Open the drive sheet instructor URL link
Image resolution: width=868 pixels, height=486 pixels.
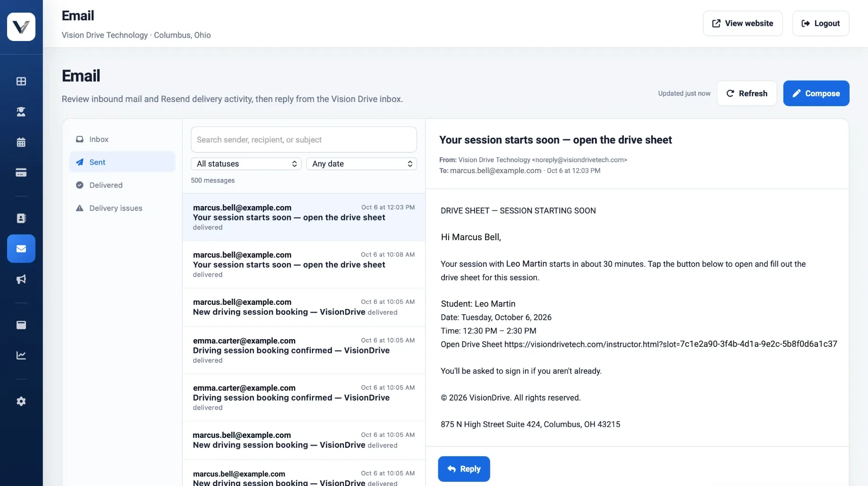[x=671, y=344]
